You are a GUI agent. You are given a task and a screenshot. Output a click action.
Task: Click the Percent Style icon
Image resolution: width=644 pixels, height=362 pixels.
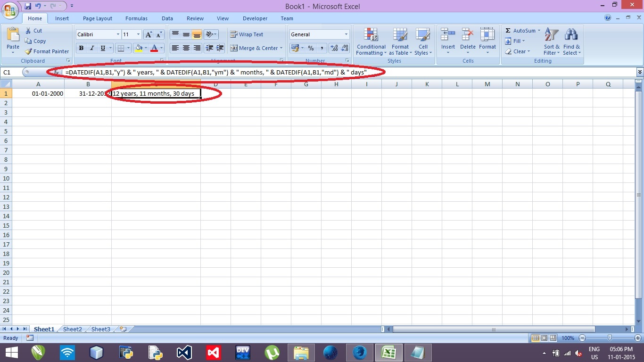pos(311,48)
